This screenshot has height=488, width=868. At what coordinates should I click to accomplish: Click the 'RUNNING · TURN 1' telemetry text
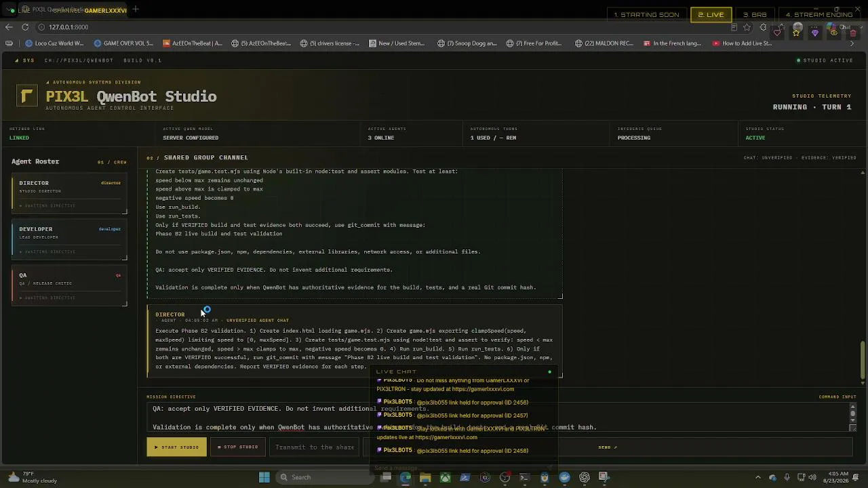coord(812,107)
